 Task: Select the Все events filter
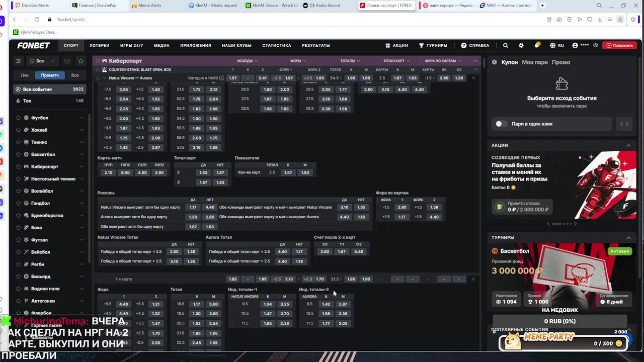(x=75, y=75)
